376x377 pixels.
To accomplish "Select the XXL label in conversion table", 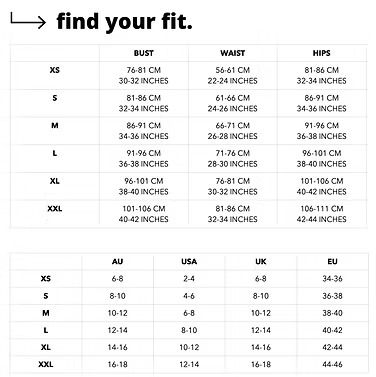I will [46, 364].
